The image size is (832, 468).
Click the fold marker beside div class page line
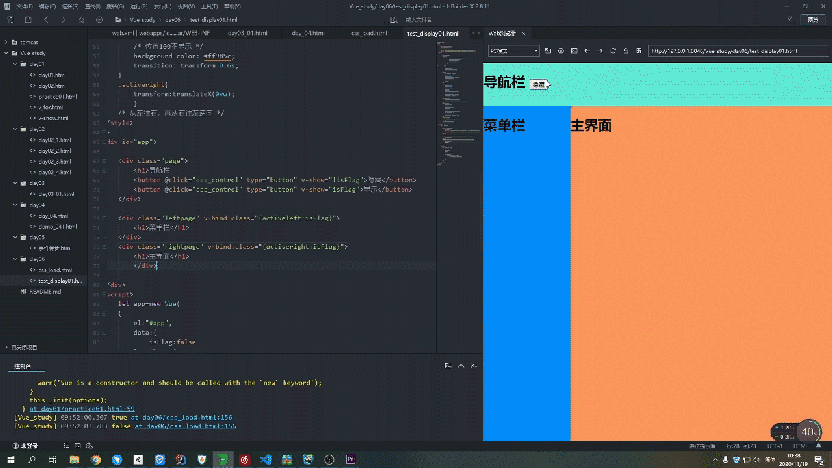coord(105,161)
